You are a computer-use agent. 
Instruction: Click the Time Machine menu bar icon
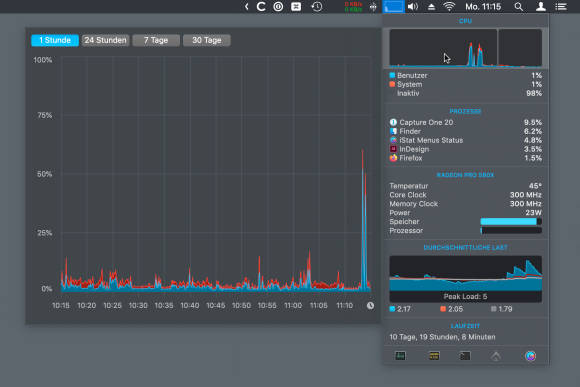click(317, 7)
